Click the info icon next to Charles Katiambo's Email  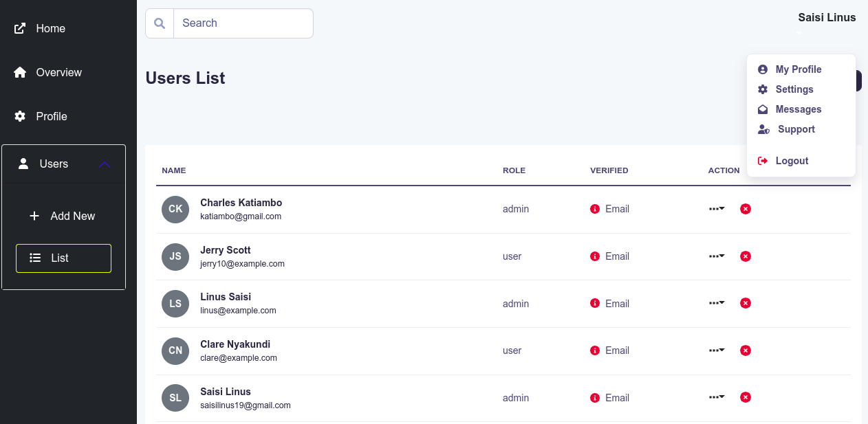click(x=595, y=209)
